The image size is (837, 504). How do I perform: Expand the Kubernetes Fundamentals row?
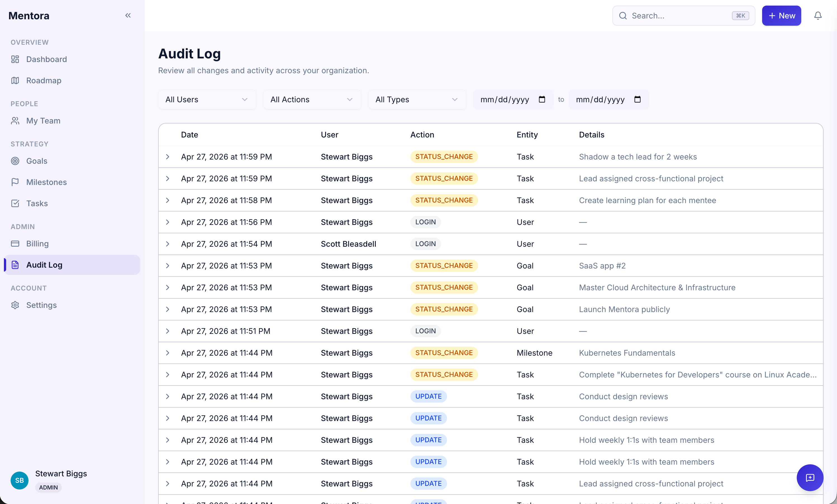[168, 353]
